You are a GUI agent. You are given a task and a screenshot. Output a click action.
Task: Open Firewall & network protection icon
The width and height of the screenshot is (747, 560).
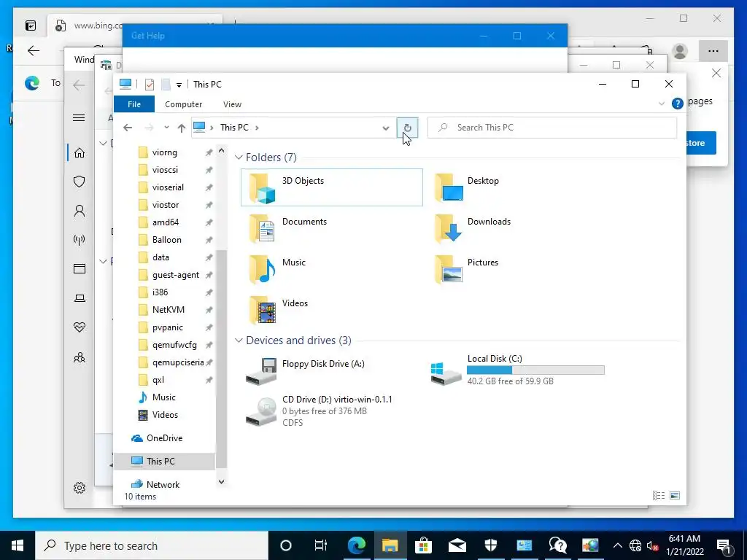(x=80, y=239)
